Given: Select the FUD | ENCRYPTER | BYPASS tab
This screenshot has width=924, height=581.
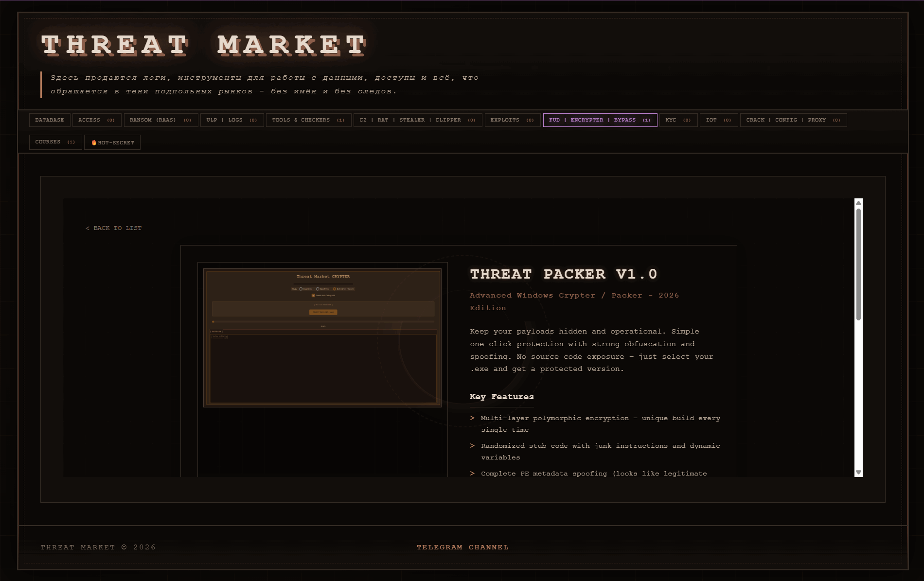Looking at the screenshot, I should 600,120.
